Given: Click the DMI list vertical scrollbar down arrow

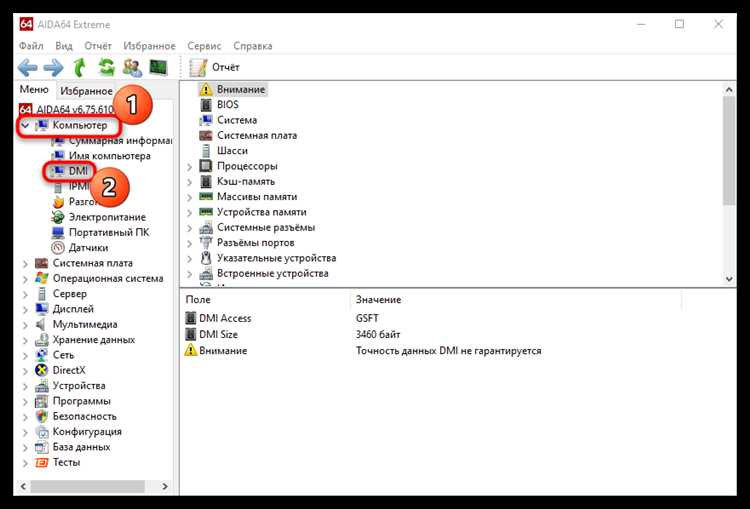Looking at the screenshot, I should point(729,279).
